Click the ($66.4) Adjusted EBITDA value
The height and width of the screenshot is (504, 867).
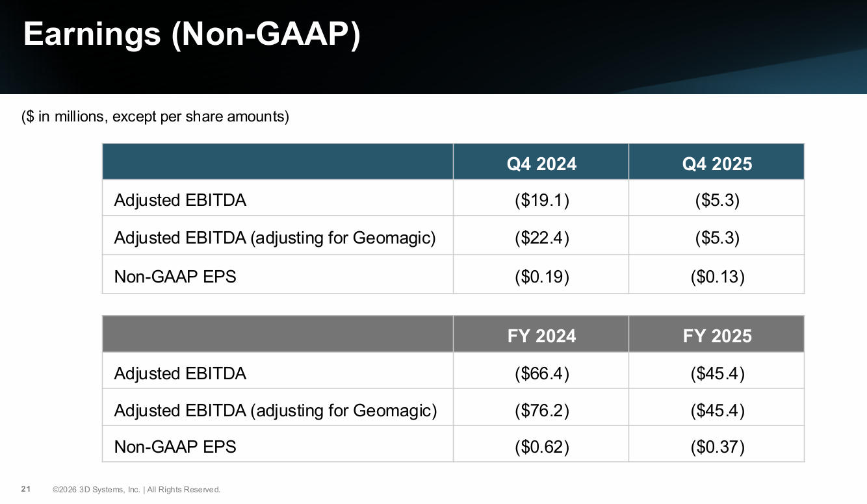tap(541, 373)
